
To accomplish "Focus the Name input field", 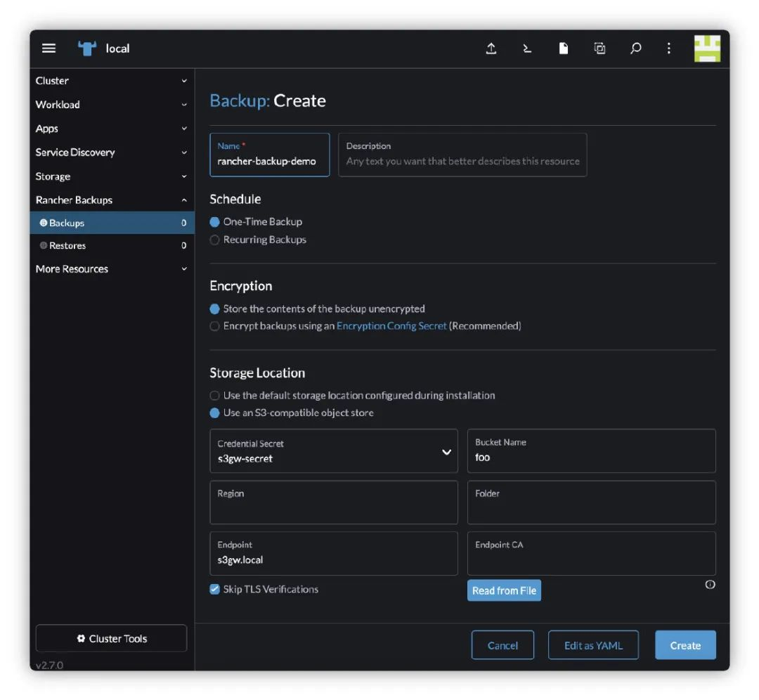I will (270, 155).
